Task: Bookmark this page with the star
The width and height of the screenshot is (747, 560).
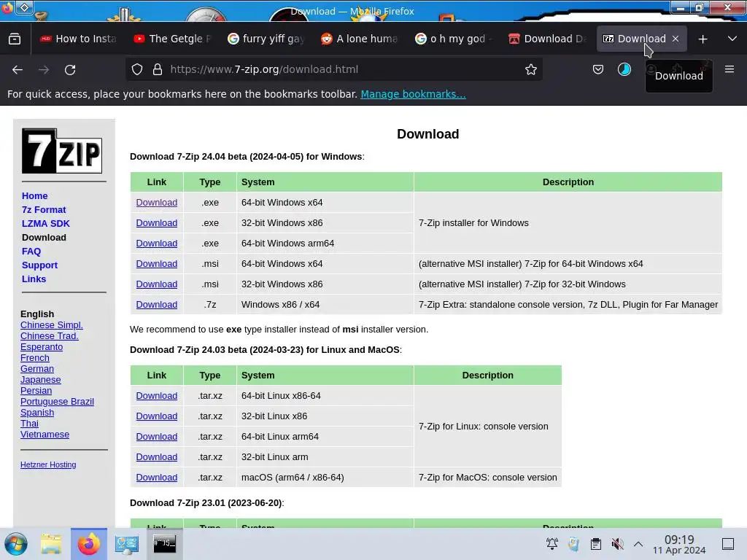Action: 531,69
